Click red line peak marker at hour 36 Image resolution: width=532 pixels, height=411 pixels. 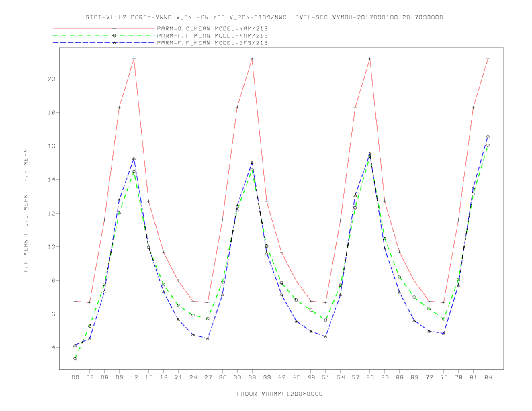pos(252,59)
